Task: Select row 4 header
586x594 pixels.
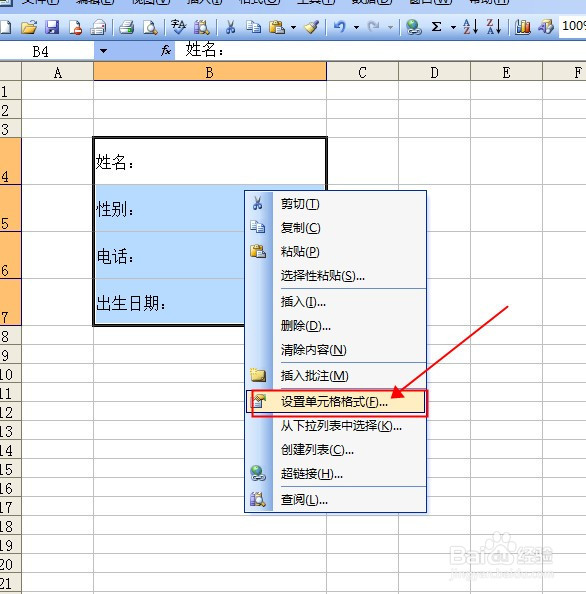Action: (x=10, y=161)
